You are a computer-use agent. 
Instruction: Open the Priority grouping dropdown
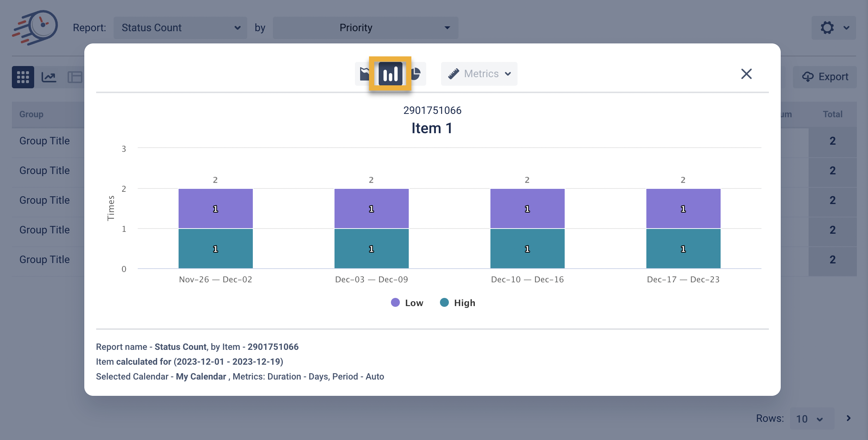[x=365, y=28]
